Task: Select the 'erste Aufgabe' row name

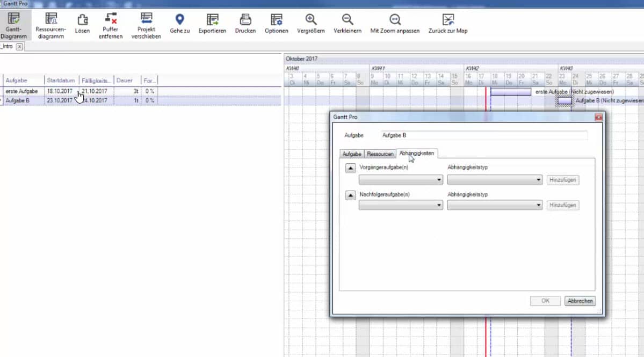Action: (22, 91)
